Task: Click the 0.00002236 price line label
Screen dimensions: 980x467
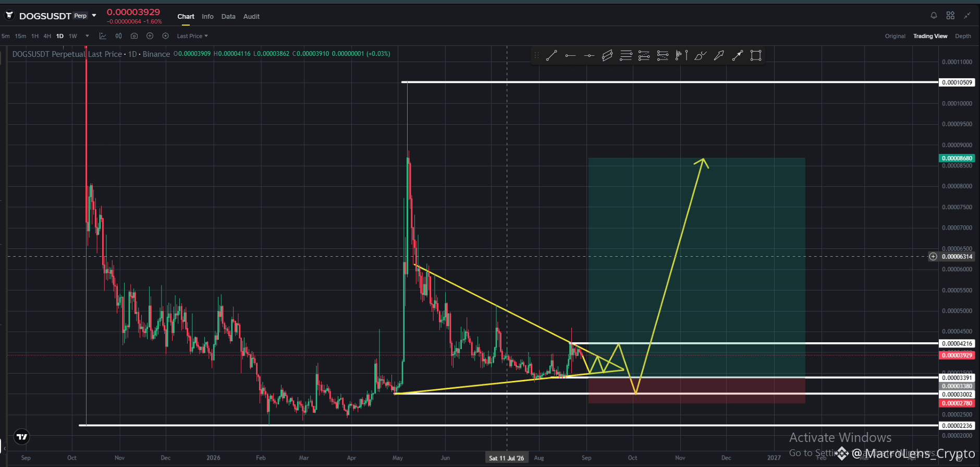Action: (x=957, y=426)
